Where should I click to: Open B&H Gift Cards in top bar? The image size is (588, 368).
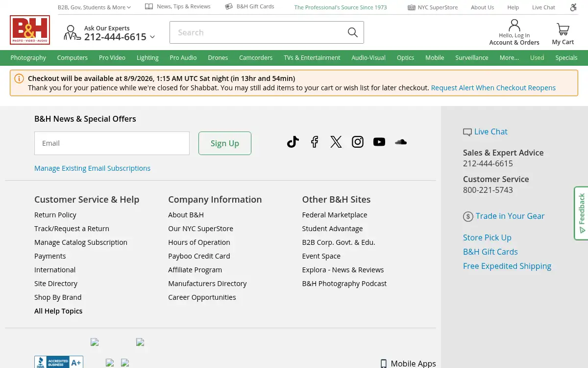pos(250,7)
